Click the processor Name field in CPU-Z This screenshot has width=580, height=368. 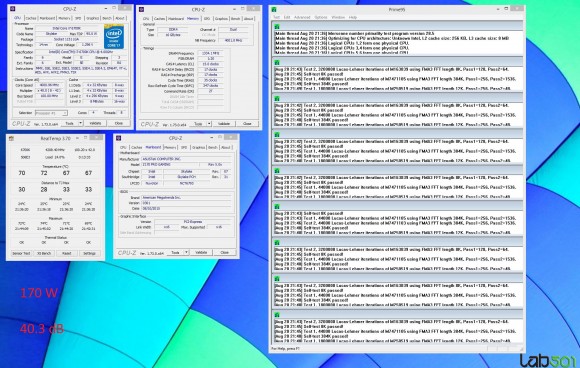[x=68, y=28]
